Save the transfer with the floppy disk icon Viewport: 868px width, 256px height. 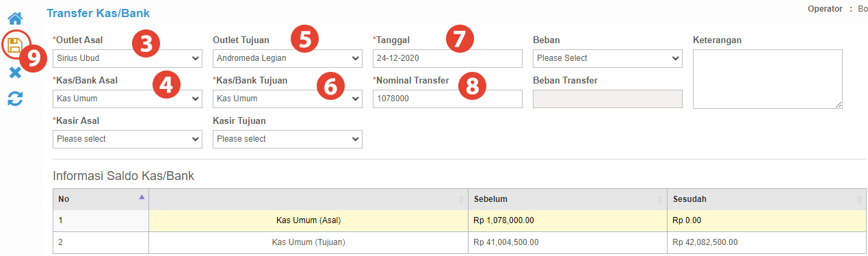[15, 46]
